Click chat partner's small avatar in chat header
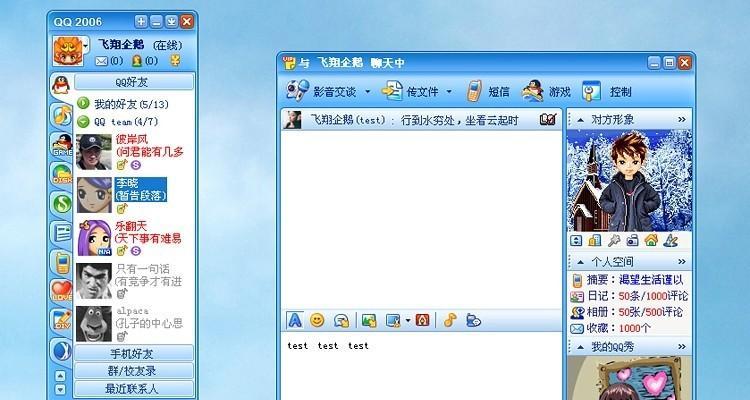Viewport: 750px width, 400px height. tap(292, 120)
